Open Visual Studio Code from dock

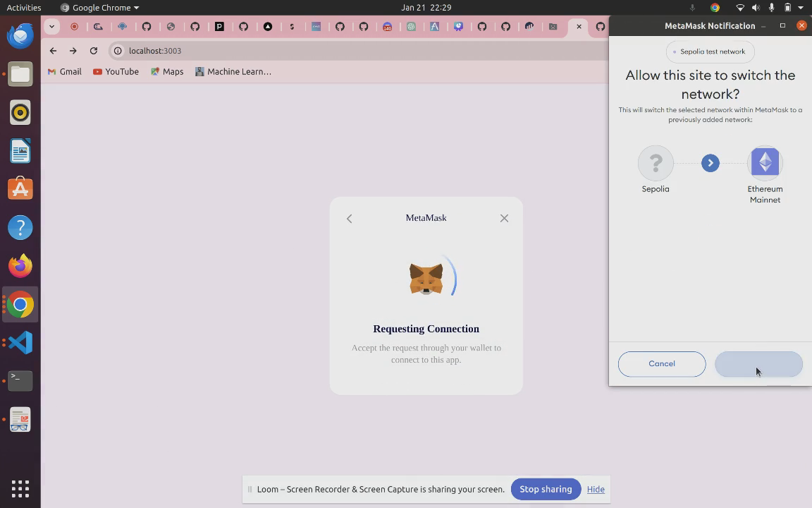[20, 343]
